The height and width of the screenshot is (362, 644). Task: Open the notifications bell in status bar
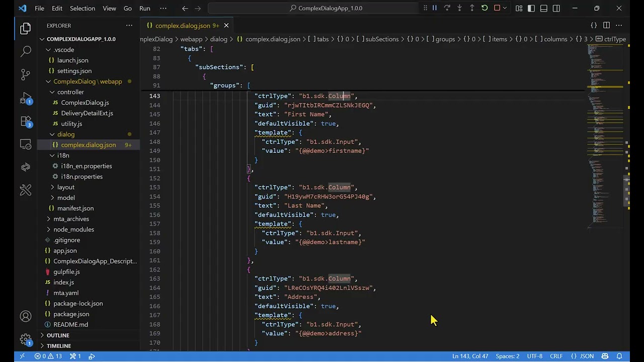(x=619, y=356)
